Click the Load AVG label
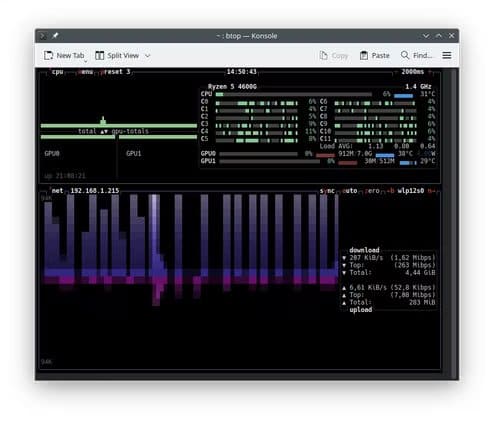This screenshot has height=422, width=494. coord(336,146)
